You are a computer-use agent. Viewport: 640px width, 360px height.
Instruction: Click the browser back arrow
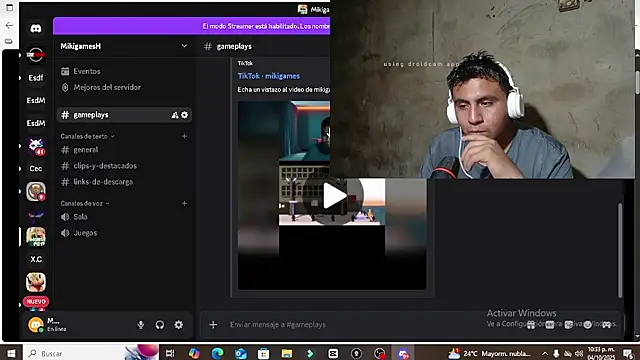click(x=9, y=25)
